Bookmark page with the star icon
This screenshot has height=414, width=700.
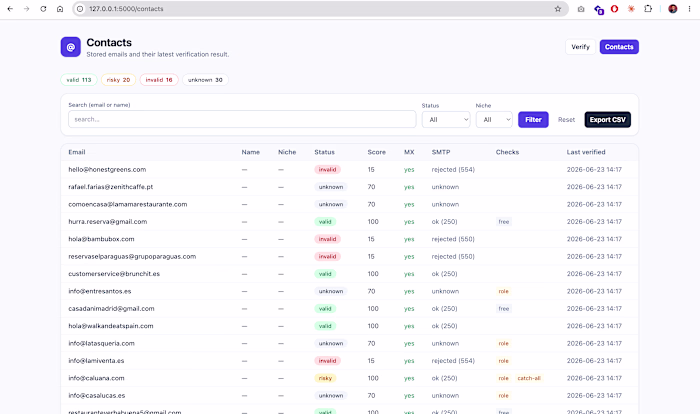[558, 9]
